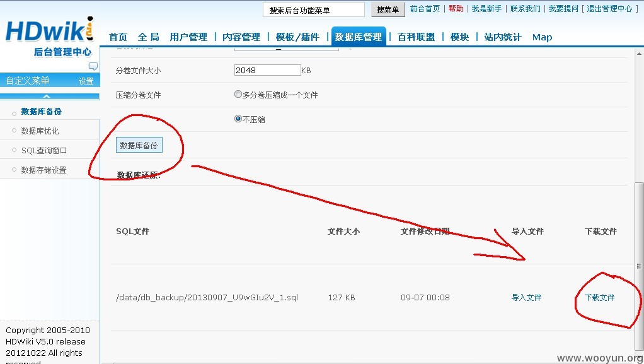Select multi-volume compress into one file
The width and height of the screenshot is (644, 364).
click(x=238, y=94)
